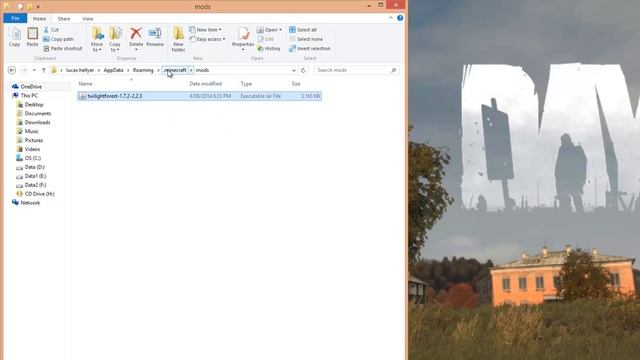The width and height of the screenshot is (640, 360).
Task: Open the Copy to folder button
Action: (115, 39)
